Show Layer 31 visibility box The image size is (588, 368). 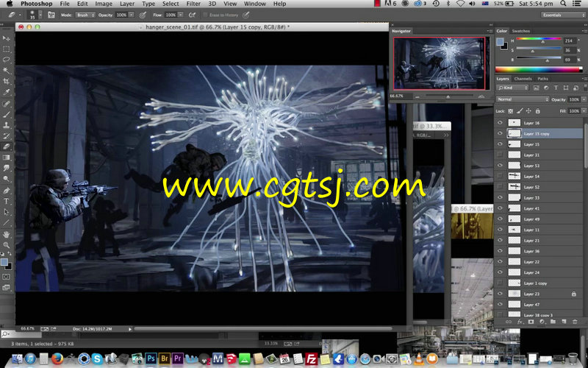pos(500,155)
